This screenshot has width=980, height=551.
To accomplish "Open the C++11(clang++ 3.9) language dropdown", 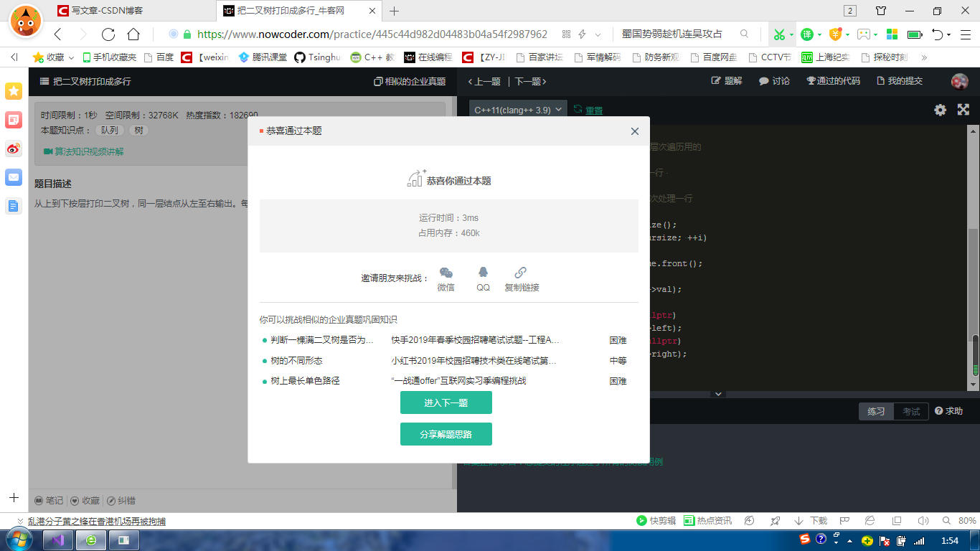I will 517,110.
